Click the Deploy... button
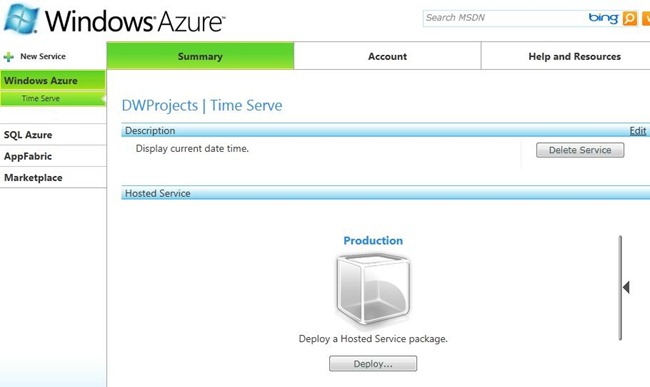This screenshot has width=650, height=387. pos(373,363)
